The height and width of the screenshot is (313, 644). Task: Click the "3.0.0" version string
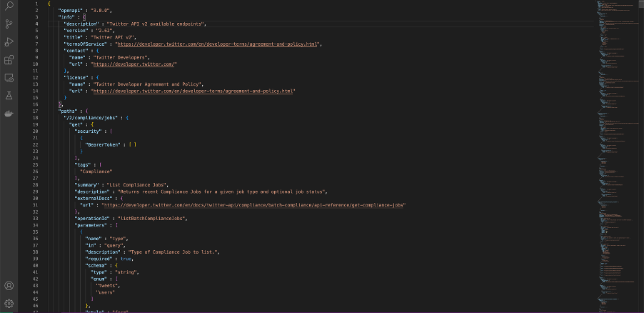101,10
